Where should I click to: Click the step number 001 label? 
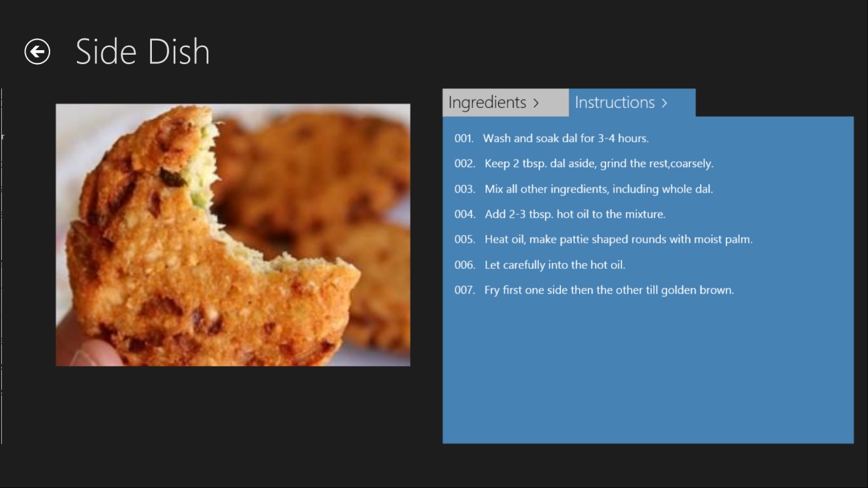click(464, 138)
